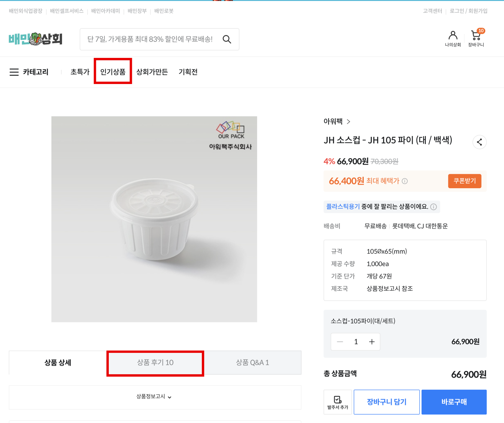Click info icon after 잘 팔리는 상품이에요
Image resolution: width=504 pixels, height=423 pixels.
434,207
